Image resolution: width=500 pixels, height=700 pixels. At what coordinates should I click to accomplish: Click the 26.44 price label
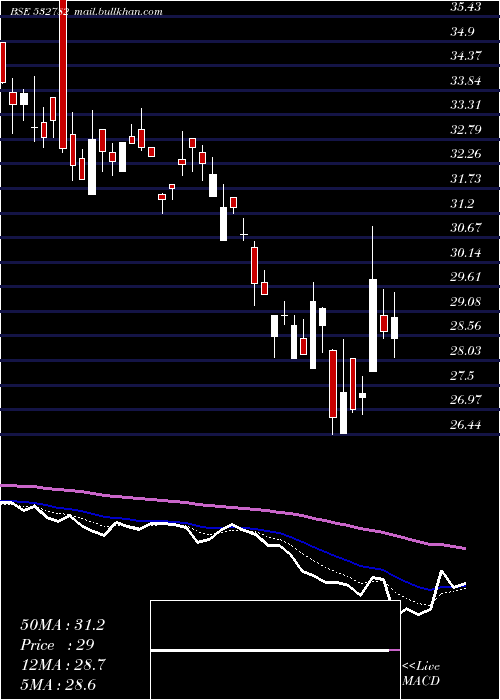point(466,425)
